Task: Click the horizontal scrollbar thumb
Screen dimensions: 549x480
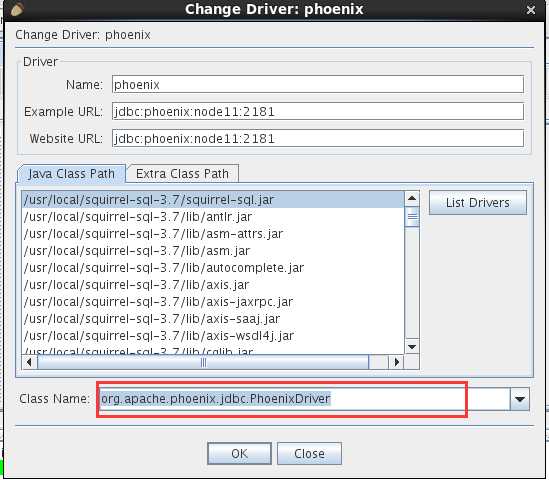Action: [x=203, y=362]
